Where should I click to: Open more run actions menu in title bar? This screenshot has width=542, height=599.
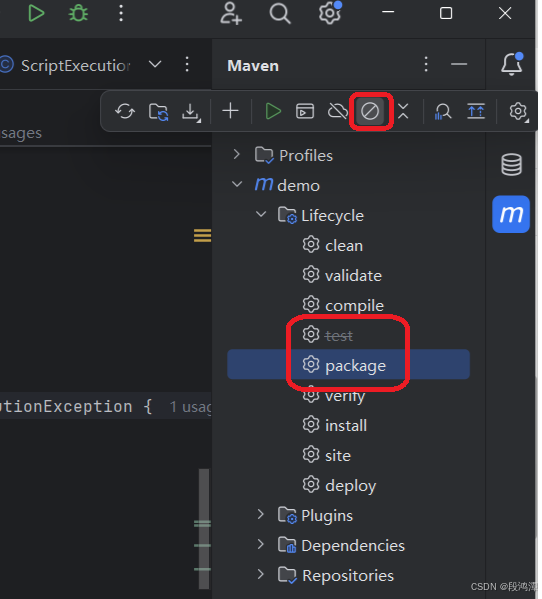(121, 13)
